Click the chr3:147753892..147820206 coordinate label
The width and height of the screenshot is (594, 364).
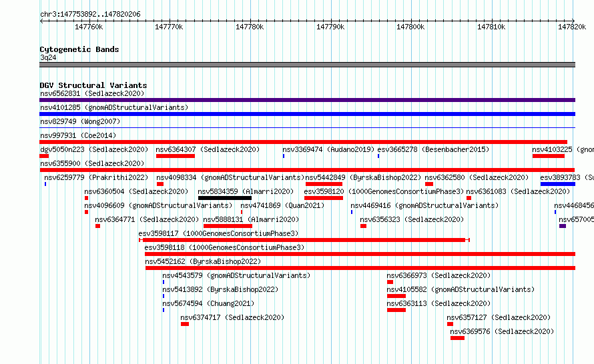[90, 14]
